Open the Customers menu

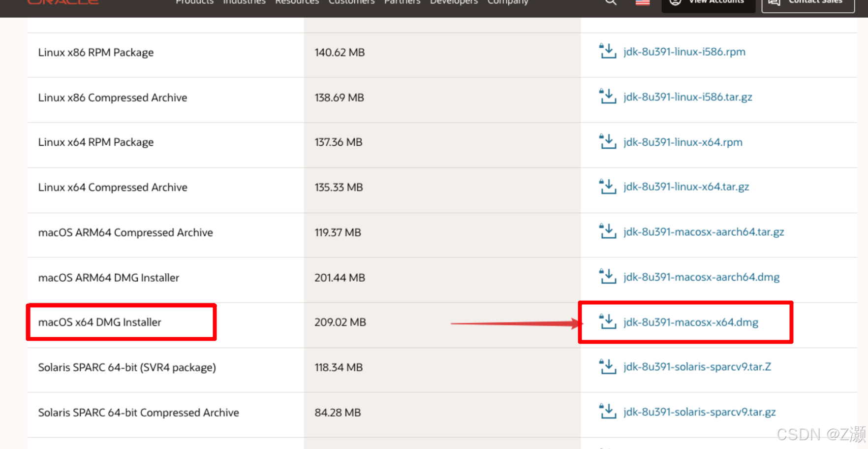coord(351,2)
